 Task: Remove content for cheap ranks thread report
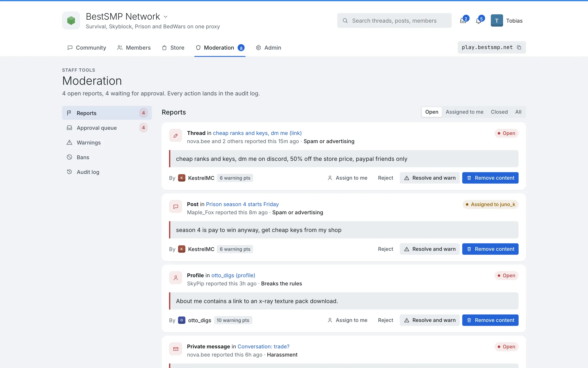click(x=490, y=178)
